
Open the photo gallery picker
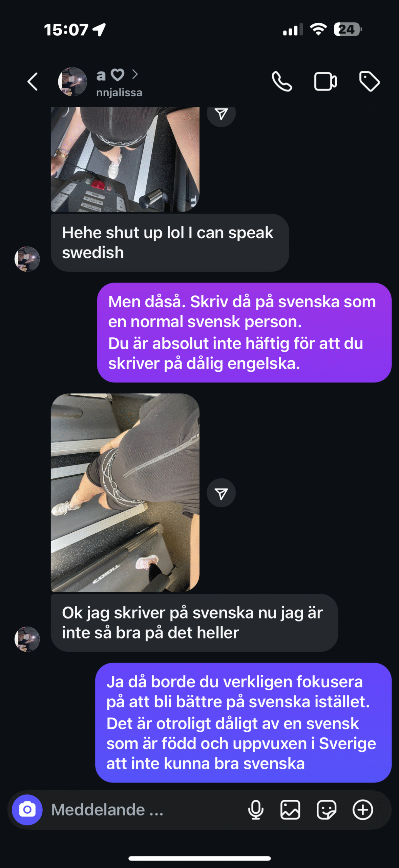click(x=290, y=810)
